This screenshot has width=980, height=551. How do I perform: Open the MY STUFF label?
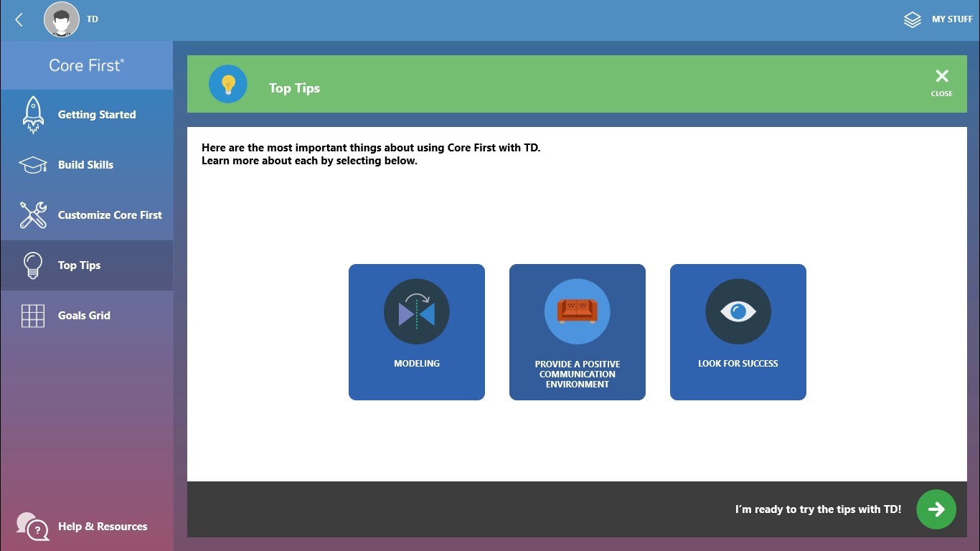point(952,19)
